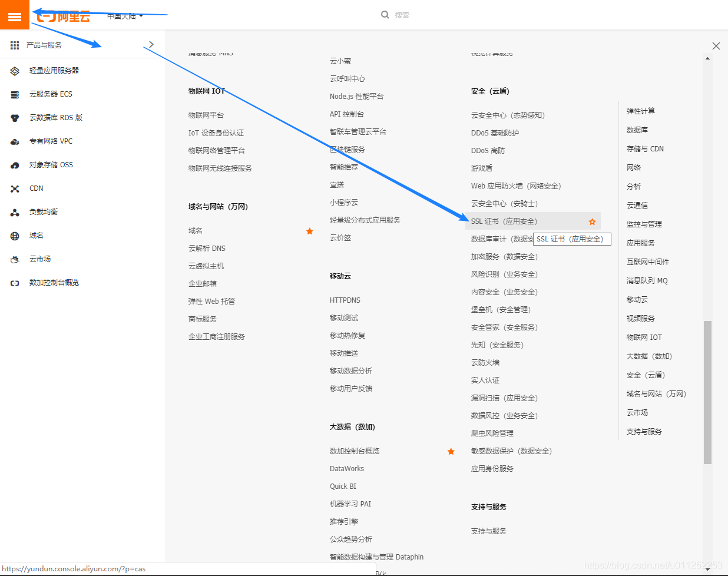Open 轻量级分布式应用服务
The image size is (728, 576).
(x=365, y=220)
